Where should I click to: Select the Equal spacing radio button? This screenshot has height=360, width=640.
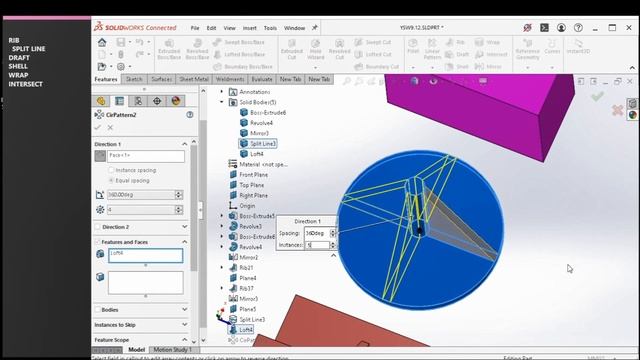tap(111, 180)
